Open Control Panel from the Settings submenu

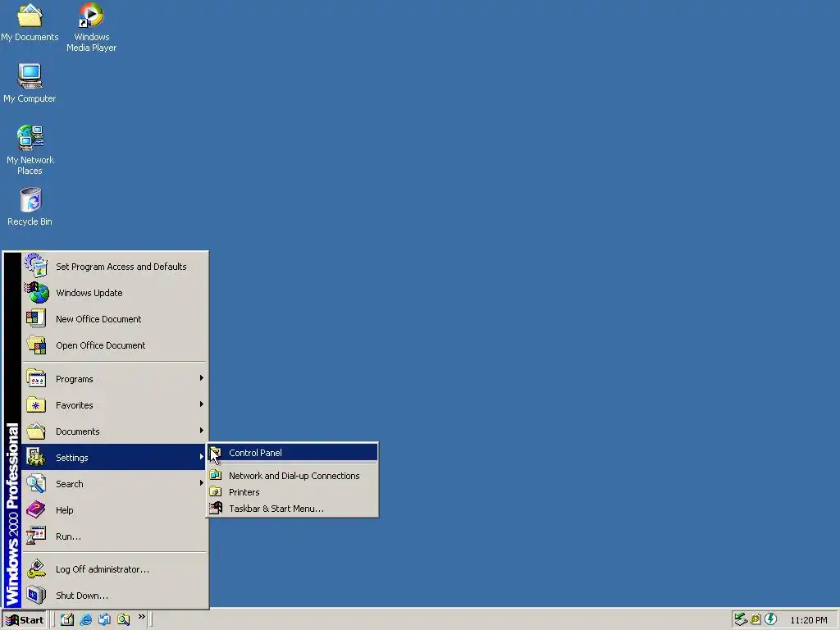(x=293, y=453)
